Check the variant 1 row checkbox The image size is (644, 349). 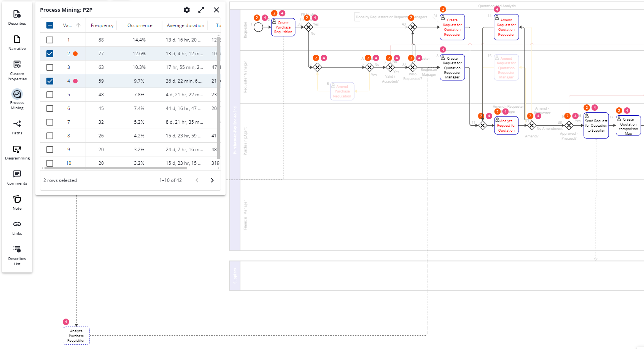tap(50, 40)
